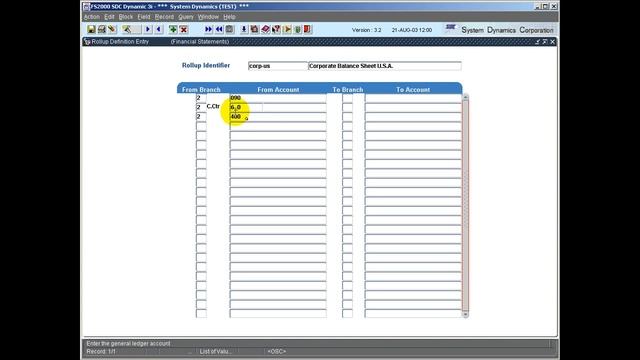Screen dimensions: 640x360
Task: Maximize the Rollup Definition Entry inner window
Action: click(545, 42)
